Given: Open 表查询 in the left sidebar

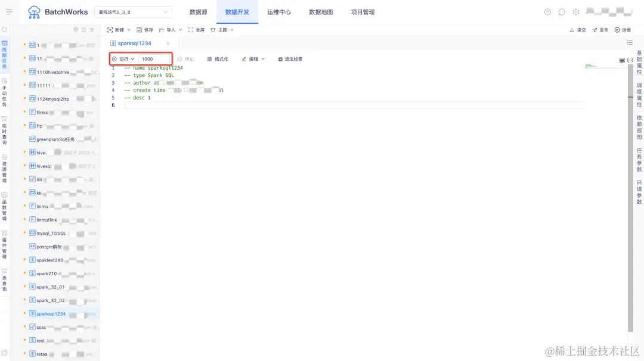Looking at the screenshot, I should [x=5, y=280].
